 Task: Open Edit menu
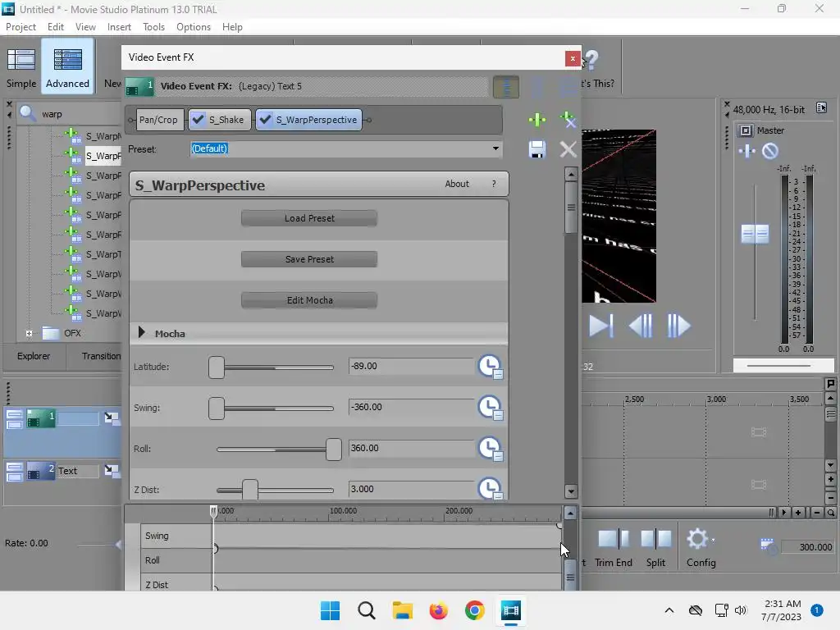[x=55, y=27]
